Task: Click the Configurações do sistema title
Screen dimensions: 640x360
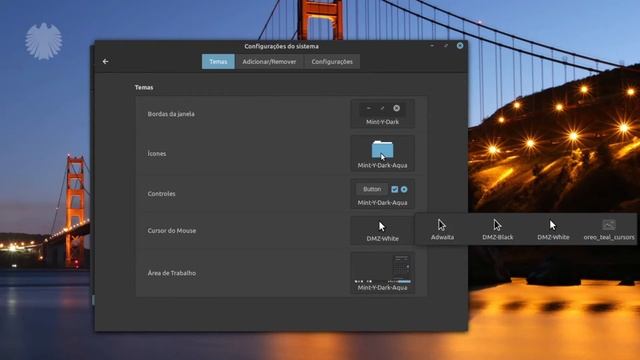Action: (282, 46)
